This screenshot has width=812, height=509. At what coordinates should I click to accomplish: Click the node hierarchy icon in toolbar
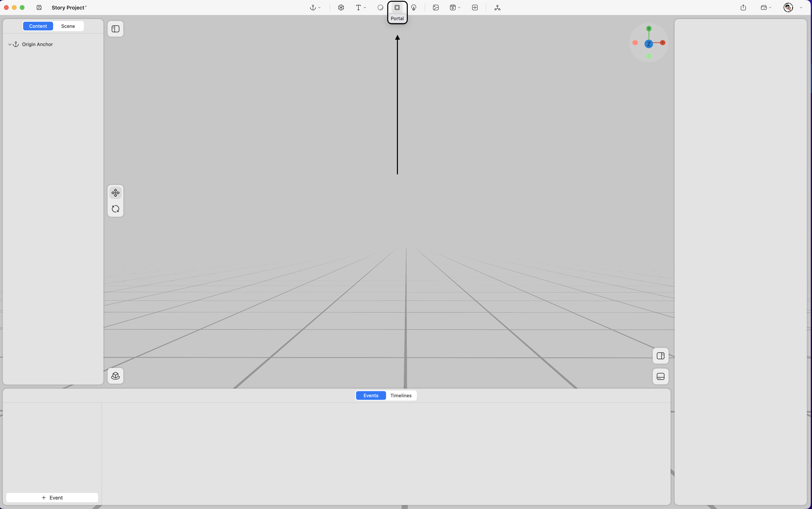click(x=497, y=8)
